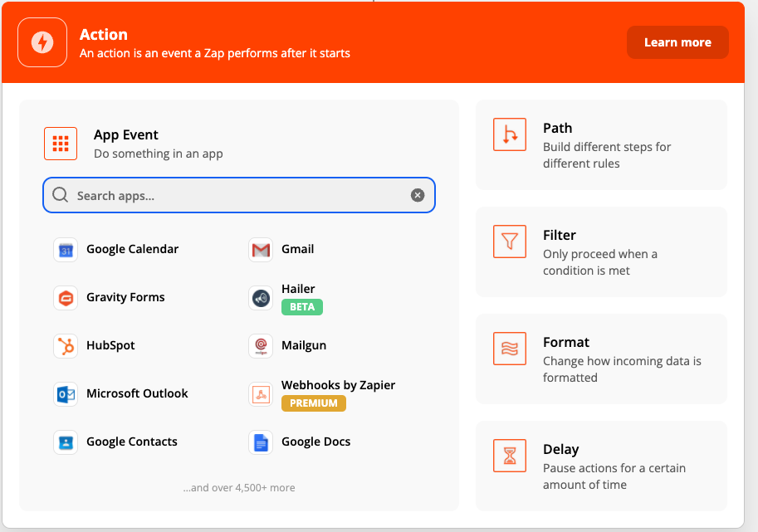This screenshot has height=532, width=758.
Task: Choose the Google Calendar label
Action: tap(133, 249)
